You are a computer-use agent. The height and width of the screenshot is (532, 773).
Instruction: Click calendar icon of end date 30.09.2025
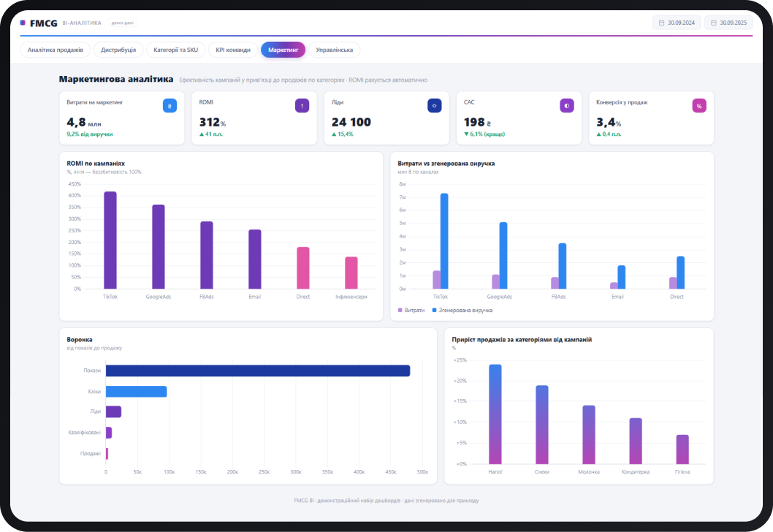[713, 23]
